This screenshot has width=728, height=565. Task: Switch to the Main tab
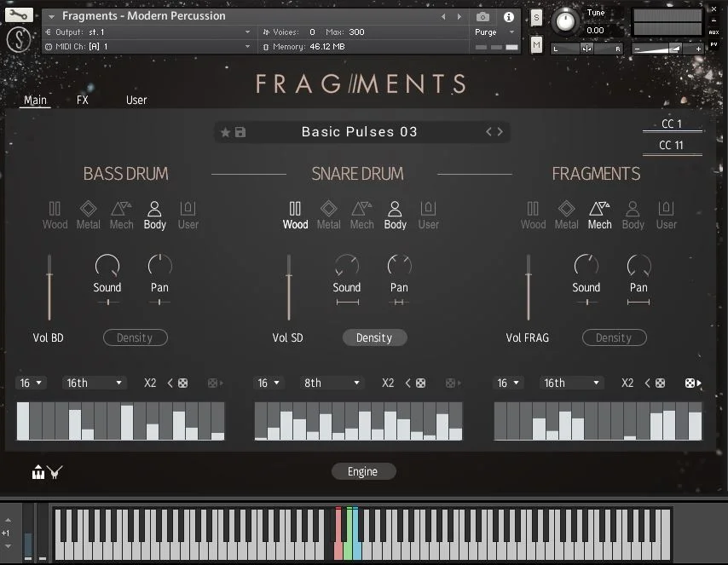point(35,100)
